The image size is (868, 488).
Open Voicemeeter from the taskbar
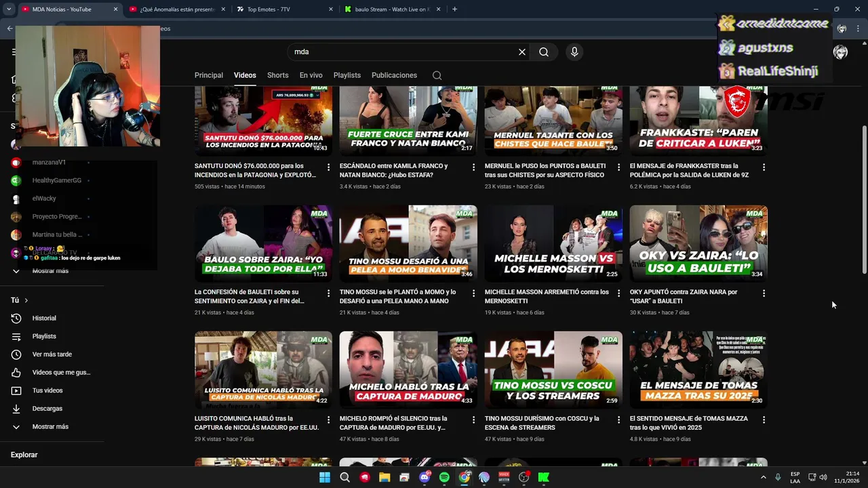(504, 477)
